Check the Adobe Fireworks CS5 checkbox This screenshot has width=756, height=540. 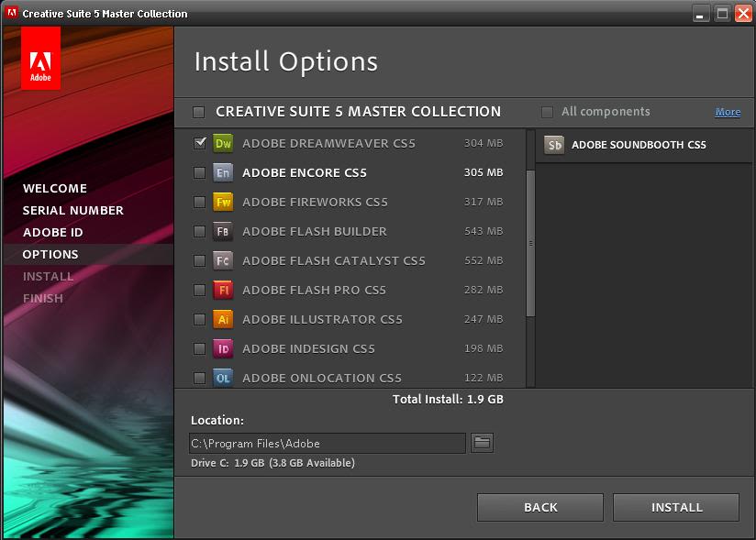(x=199, y=202)
